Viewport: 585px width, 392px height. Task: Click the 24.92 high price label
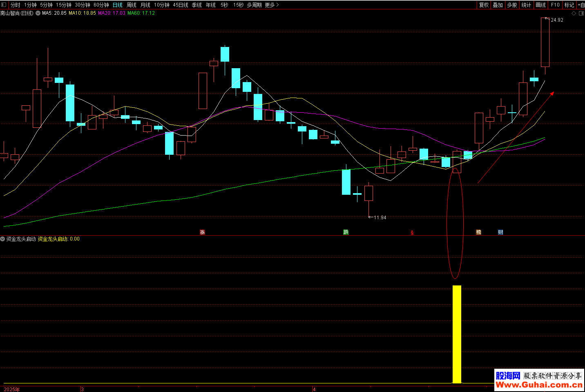[x=557, y=20]
